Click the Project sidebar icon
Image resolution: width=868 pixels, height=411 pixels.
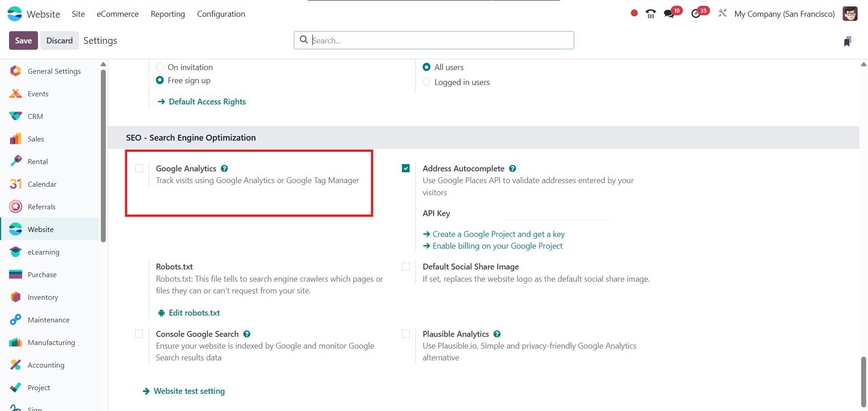pos(15,387)
